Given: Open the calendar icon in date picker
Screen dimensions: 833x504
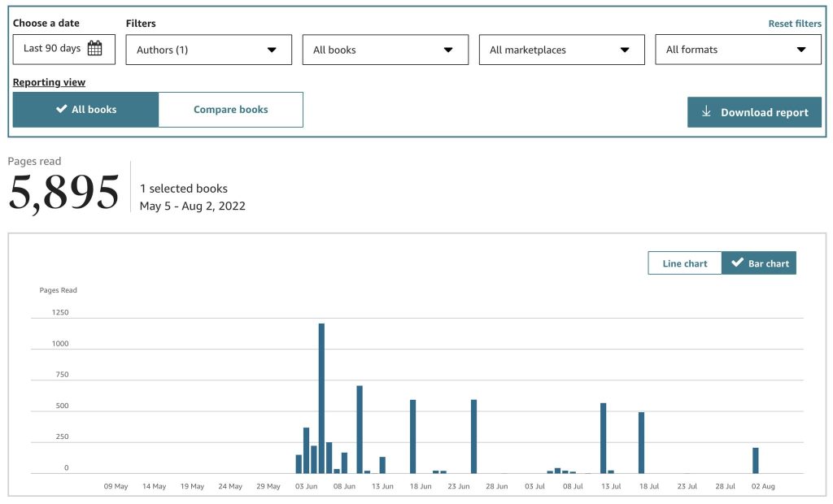Looking at the screenshot, I should click(95, 49).
